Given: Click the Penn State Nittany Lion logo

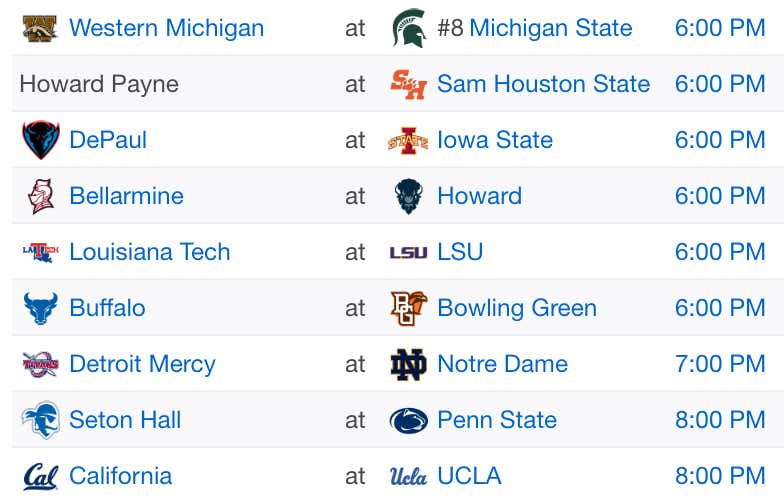Looking at the screenshot, I should pos(408,420).
